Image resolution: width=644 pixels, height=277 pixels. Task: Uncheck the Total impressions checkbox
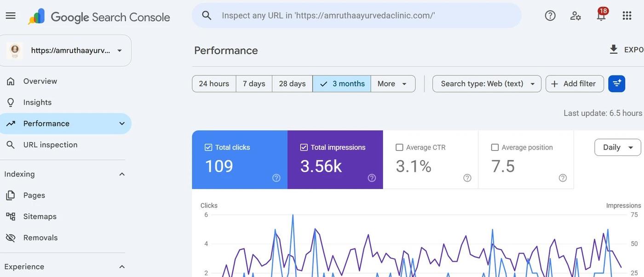coord(304,147)
